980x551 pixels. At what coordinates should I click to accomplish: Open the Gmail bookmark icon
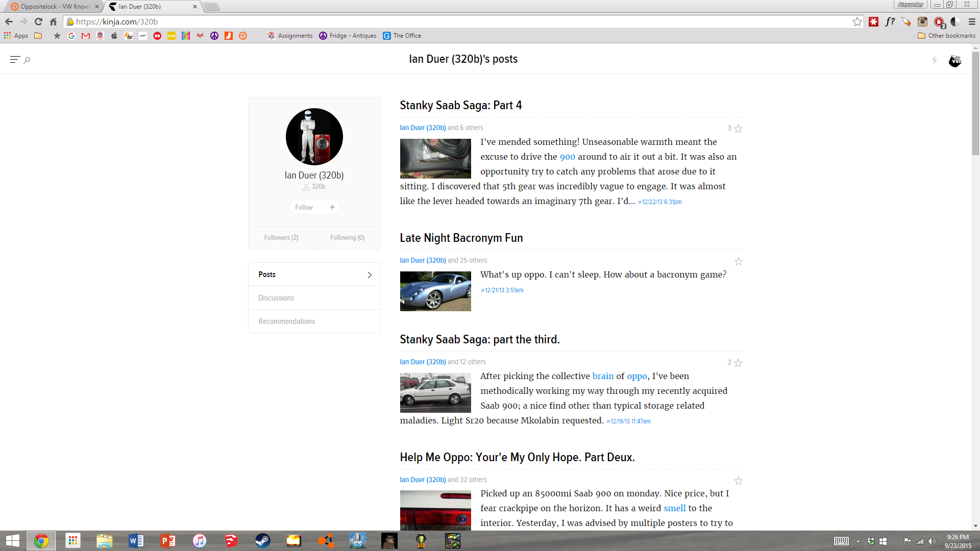(x=86, y=36)
